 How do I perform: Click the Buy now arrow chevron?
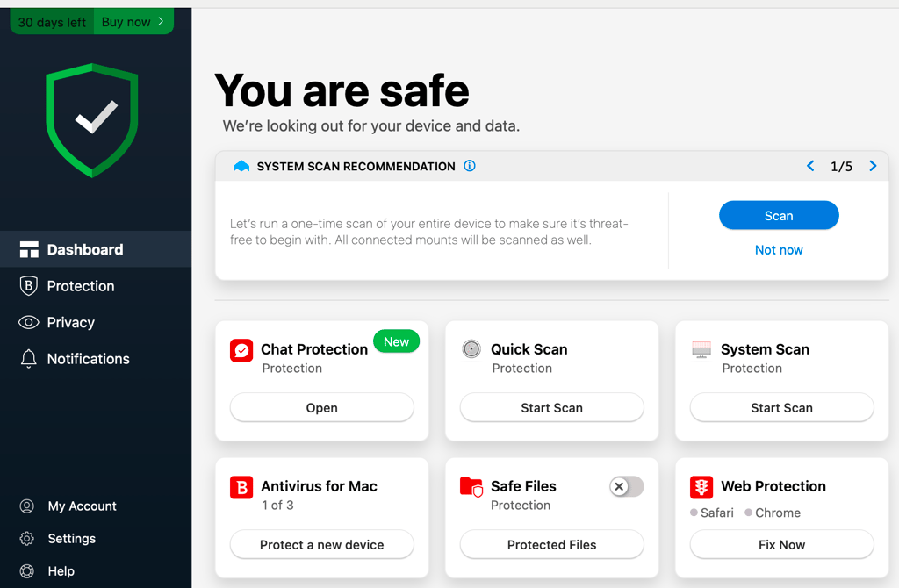tap(162, 22)
